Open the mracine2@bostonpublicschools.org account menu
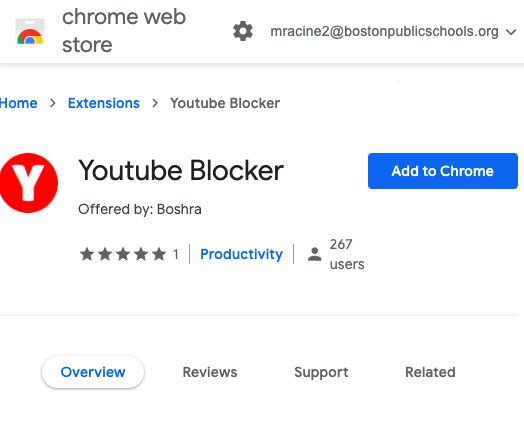The height and width of the screenshot is (423, 524). [x=384, y=31]
